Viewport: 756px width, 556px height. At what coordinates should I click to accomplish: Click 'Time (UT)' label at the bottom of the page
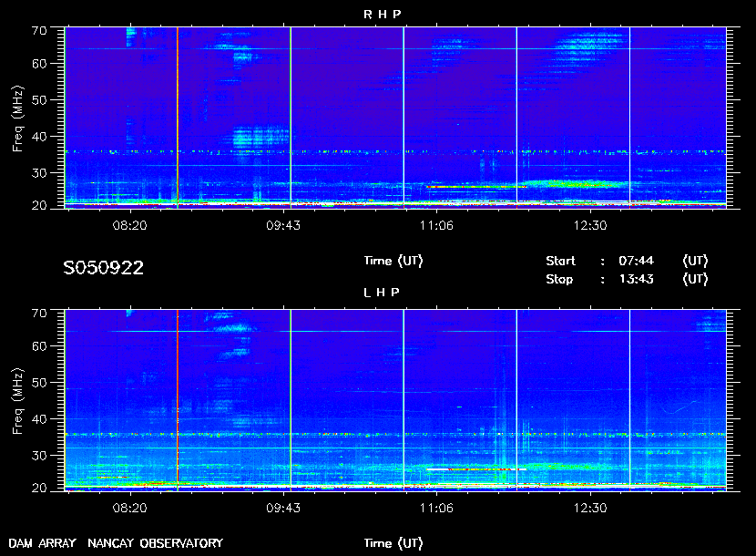point(393,543)
